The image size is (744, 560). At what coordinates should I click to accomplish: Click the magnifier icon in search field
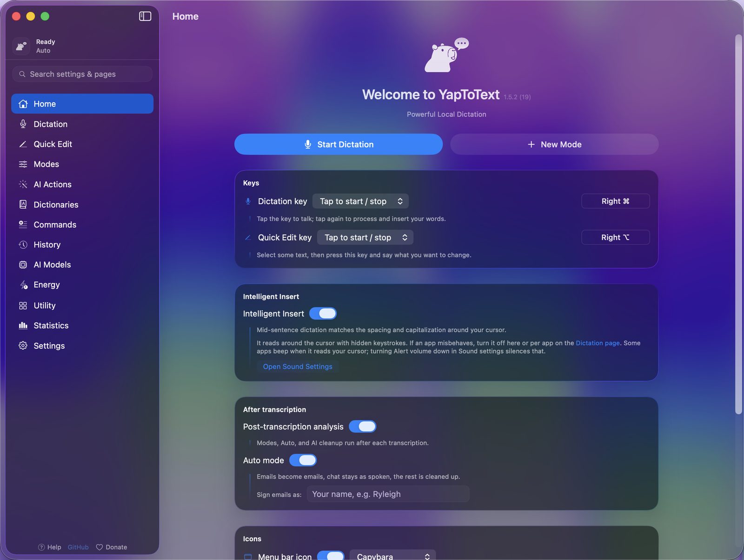tap(22, 74)
